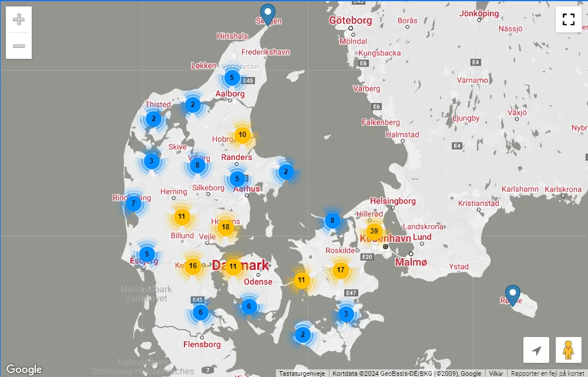The height and width of the screenshot is (377, 588).
Task: Click the blue cluster of 8 near Viborg
Action: click(x=197, y=165)
